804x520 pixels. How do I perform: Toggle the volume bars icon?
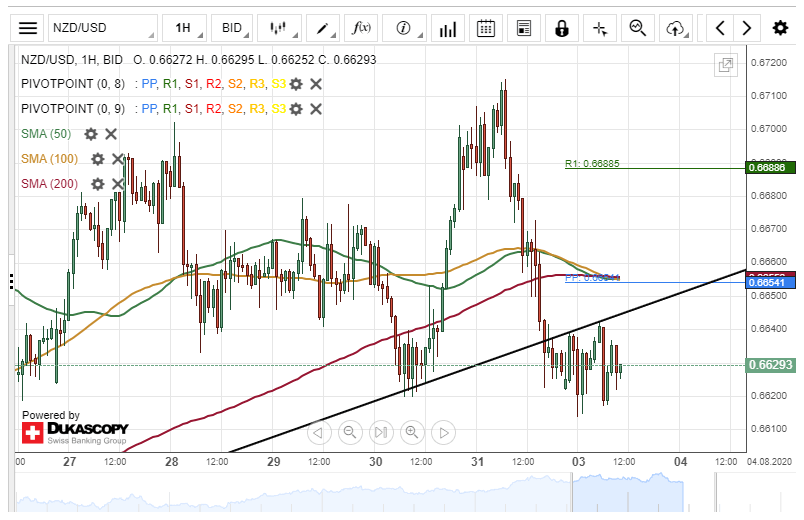[x=448, y=28]
